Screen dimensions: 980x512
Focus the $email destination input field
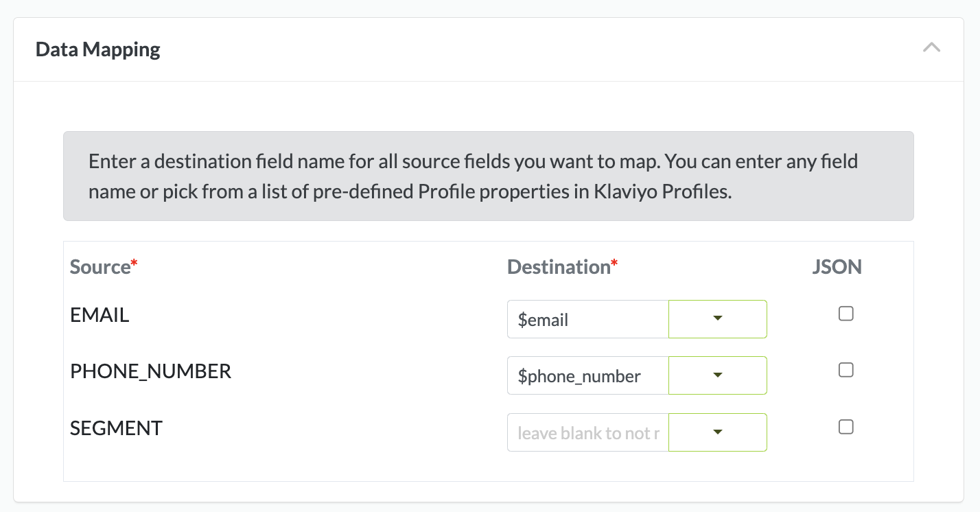(x=587, y=319)
